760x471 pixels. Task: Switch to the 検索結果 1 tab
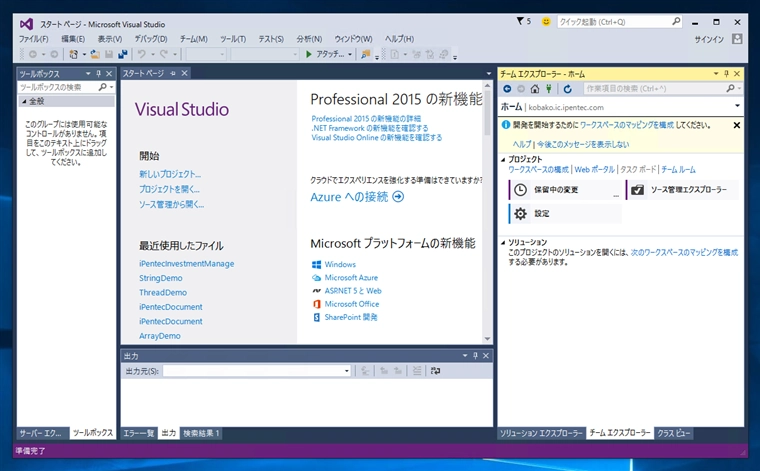click(201, 433)
